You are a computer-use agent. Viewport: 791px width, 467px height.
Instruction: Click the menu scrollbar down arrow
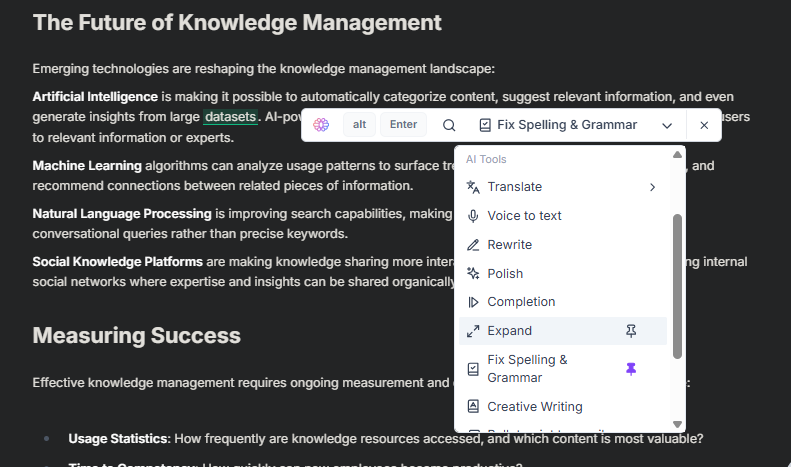[x=677, y=425]
